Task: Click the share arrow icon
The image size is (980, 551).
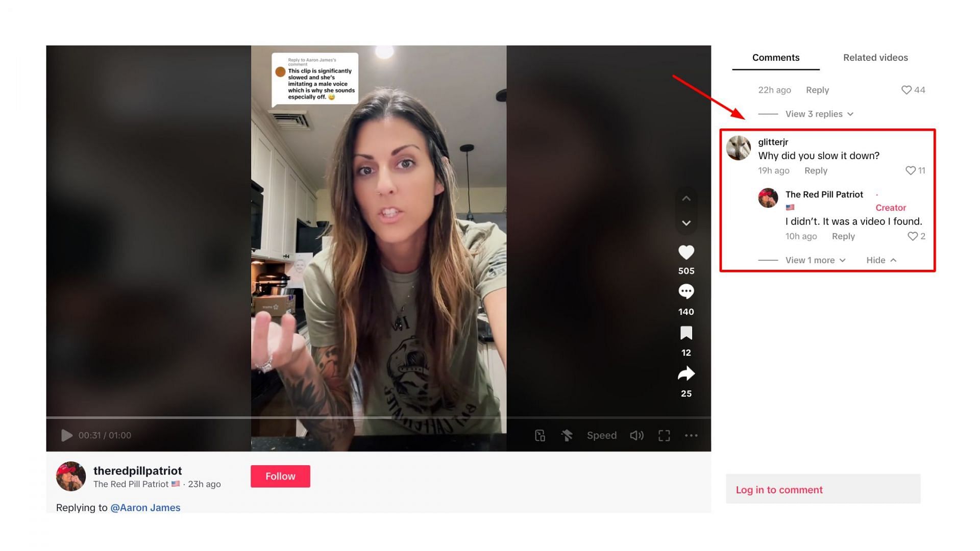Action: tap(687, 373)
